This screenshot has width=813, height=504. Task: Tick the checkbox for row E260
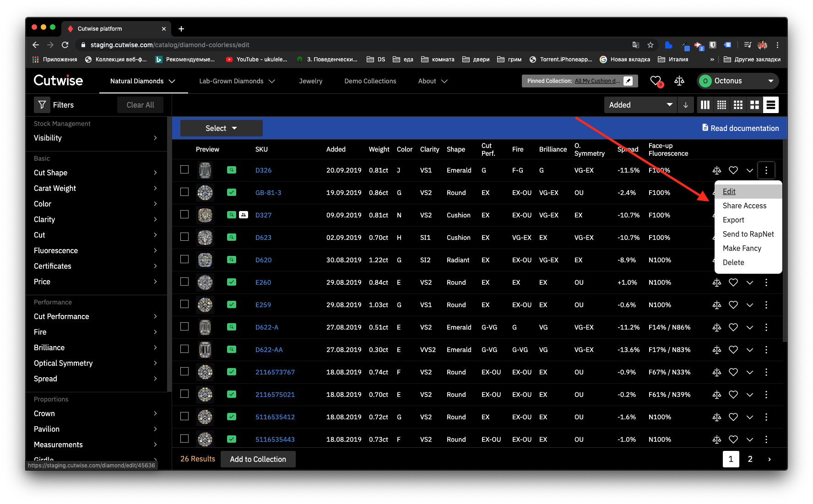click(x=184, y=282)
